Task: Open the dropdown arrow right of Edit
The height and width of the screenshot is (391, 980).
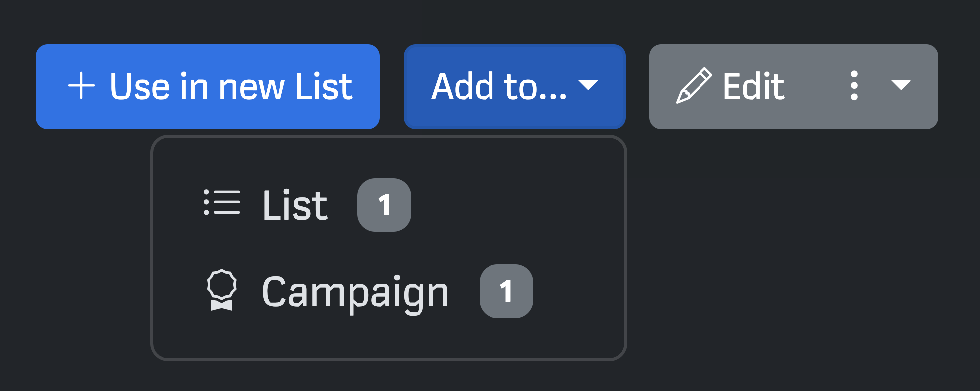Action: 901,85
